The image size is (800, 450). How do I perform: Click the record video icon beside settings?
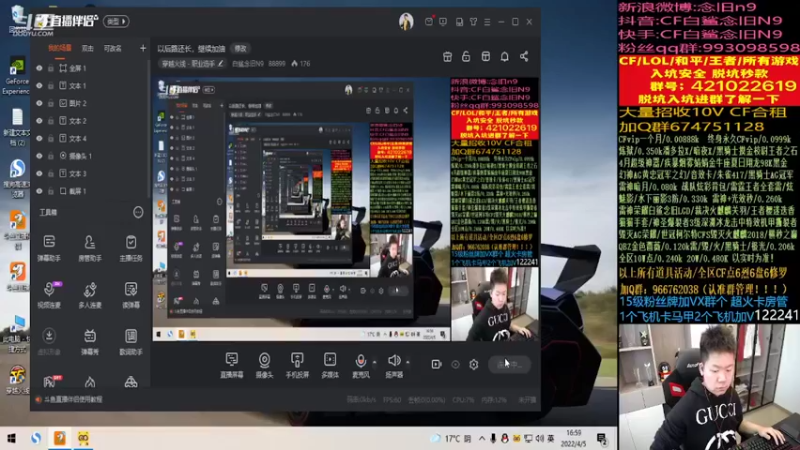(436, 364)
